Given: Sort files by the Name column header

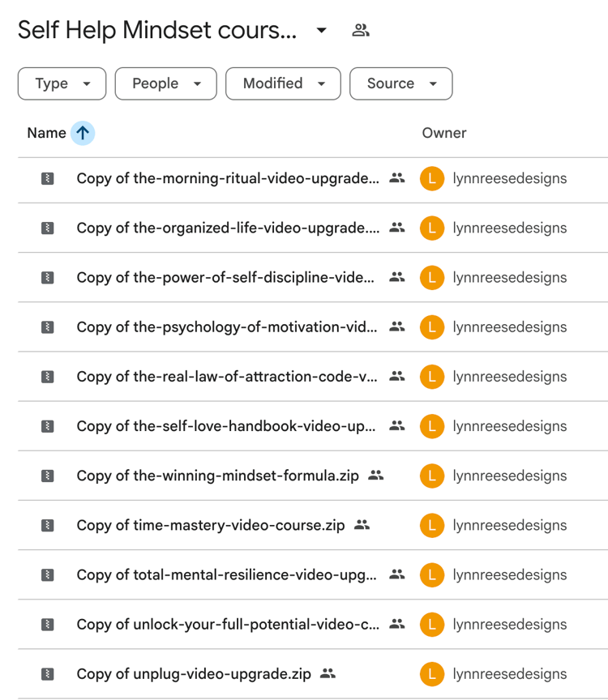Looking at the screenshot, I should point(46,133).
